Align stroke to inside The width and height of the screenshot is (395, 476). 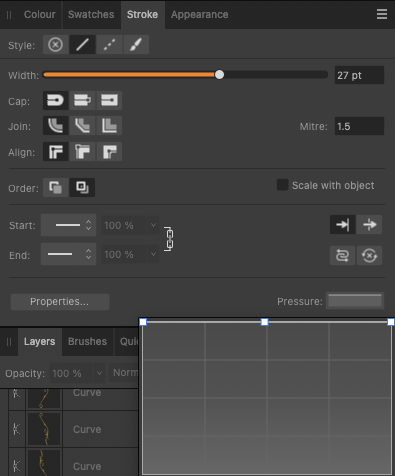tap(82, 152)
